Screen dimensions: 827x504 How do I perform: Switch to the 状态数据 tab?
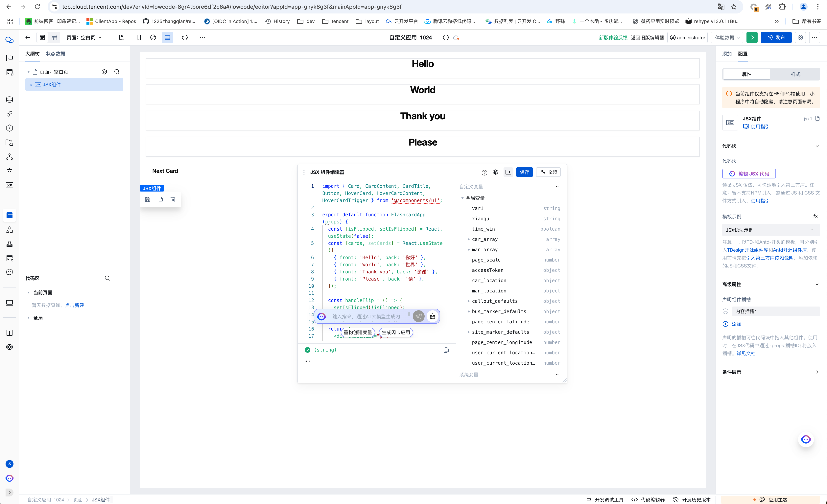click(x=55, y=54)
